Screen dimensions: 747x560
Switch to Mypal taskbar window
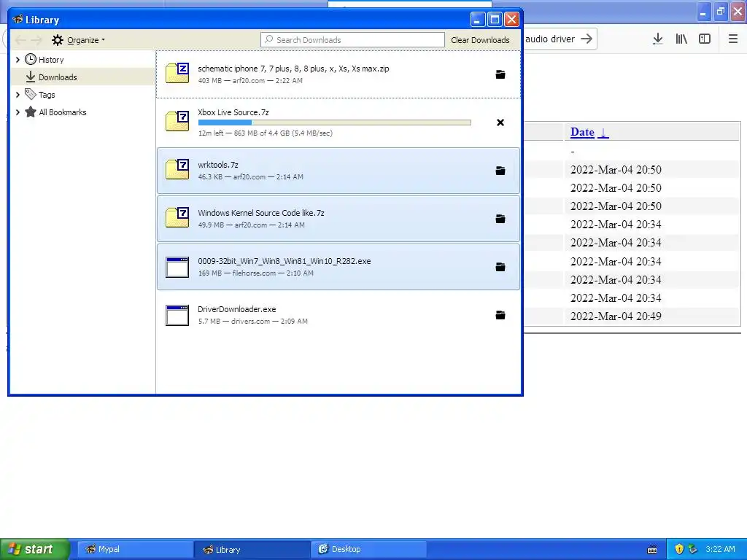(x=135, y=549)
